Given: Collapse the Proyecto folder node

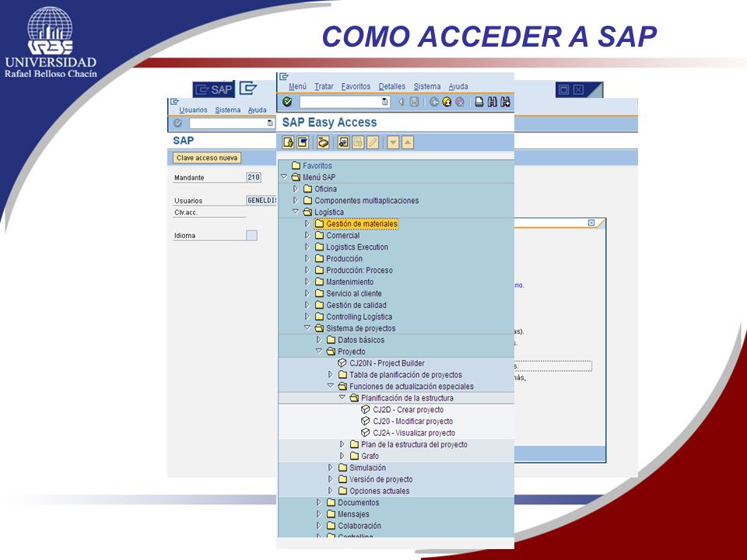Looking at the screenshot, I should pos(319,351).
